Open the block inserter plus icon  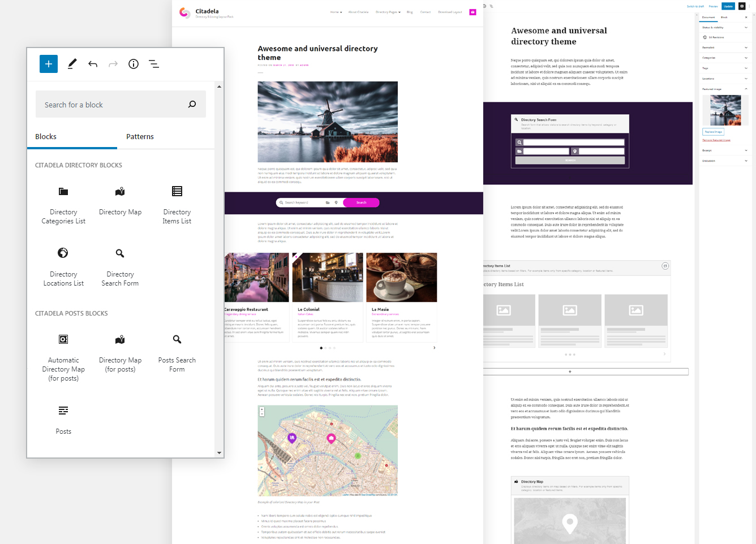coord(49,64)
